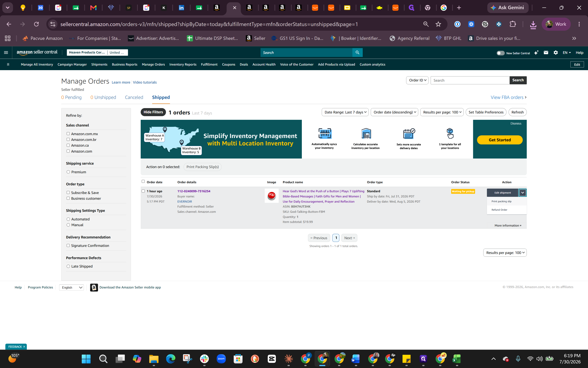
Task: Switch to the Canceled orders tab
Action: (134, 97)
